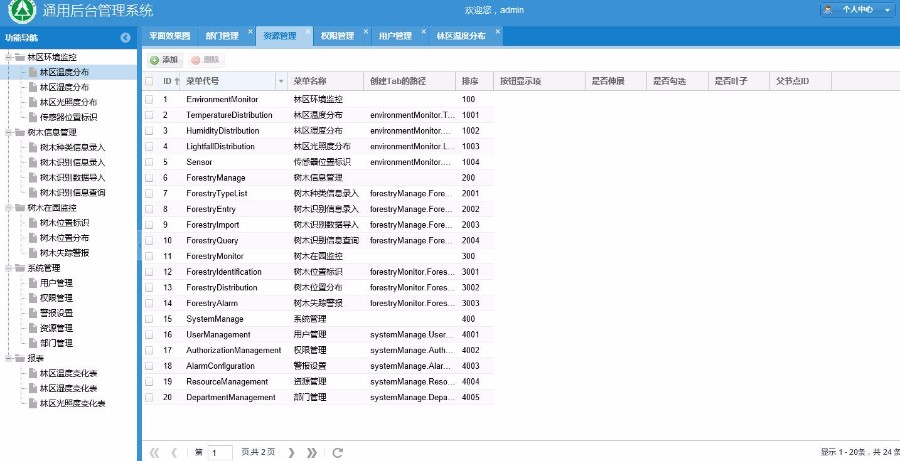Jump to the last page of results

click(x=312, y=453)
